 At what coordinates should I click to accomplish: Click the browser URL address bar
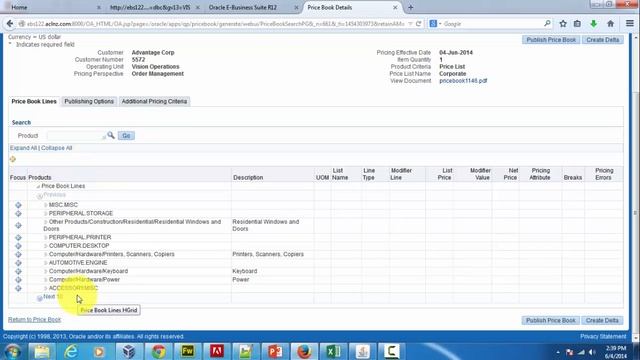[216, 24]
